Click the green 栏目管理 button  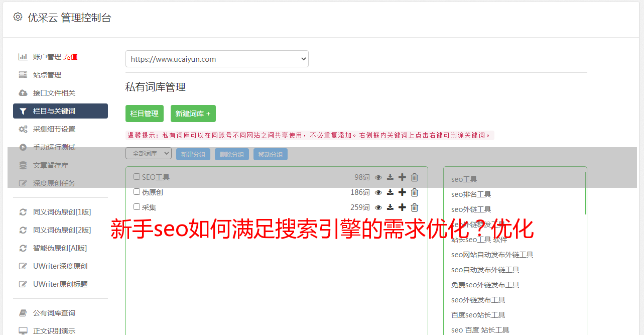pos(145,114)
